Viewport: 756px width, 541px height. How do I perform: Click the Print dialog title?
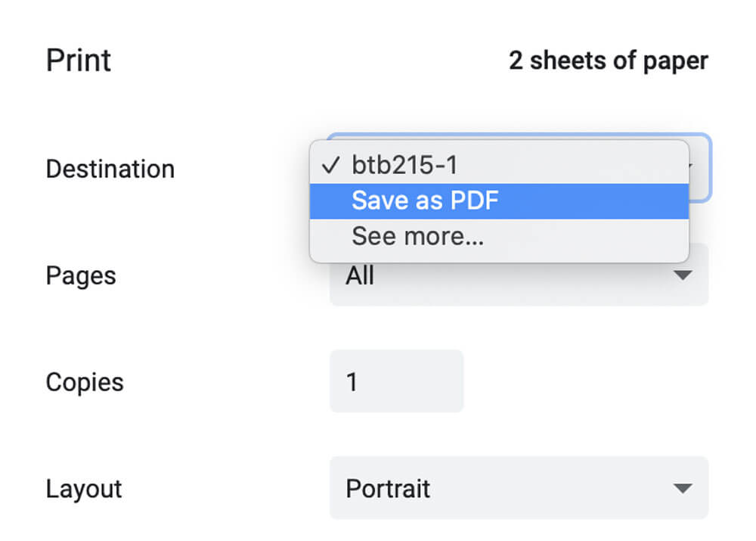(78, 60)
